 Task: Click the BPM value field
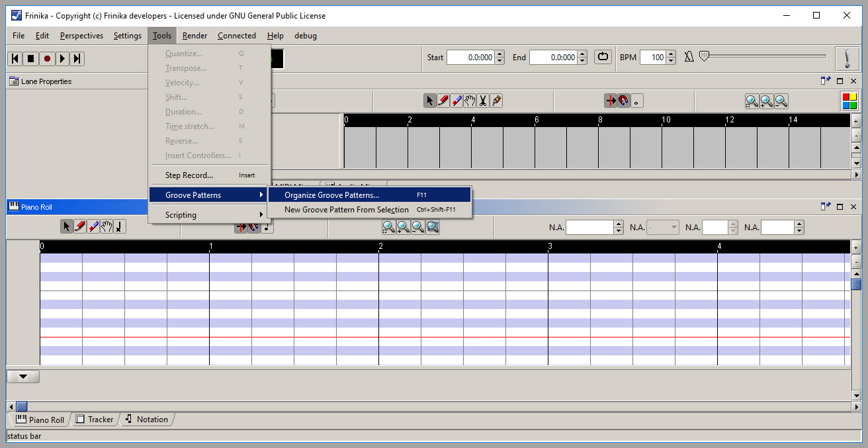(x=652, y=58)
